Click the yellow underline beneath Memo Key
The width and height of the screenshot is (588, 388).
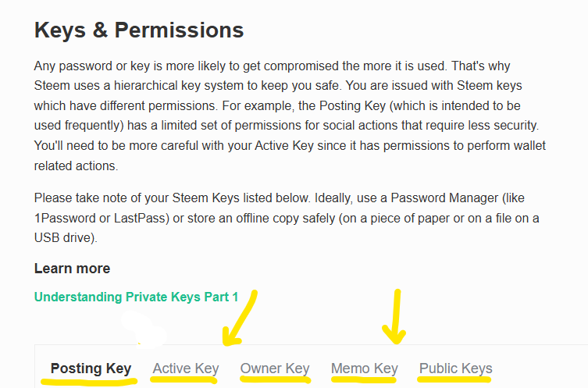365,380
